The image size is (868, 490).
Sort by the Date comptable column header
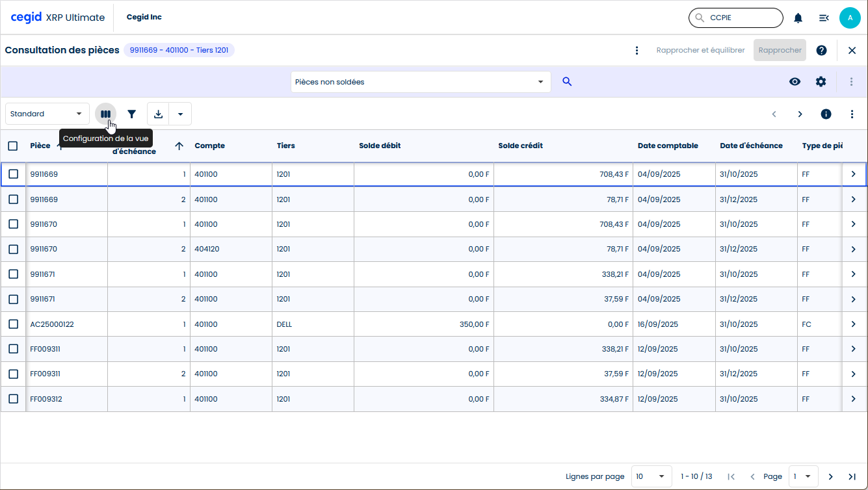(667, 146)
